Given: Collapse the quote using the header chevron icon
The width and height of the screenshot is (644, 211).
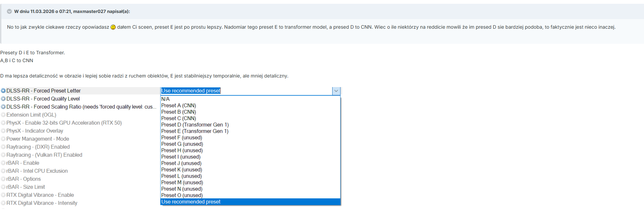Looking at the screenshot, I should [9, 11].
